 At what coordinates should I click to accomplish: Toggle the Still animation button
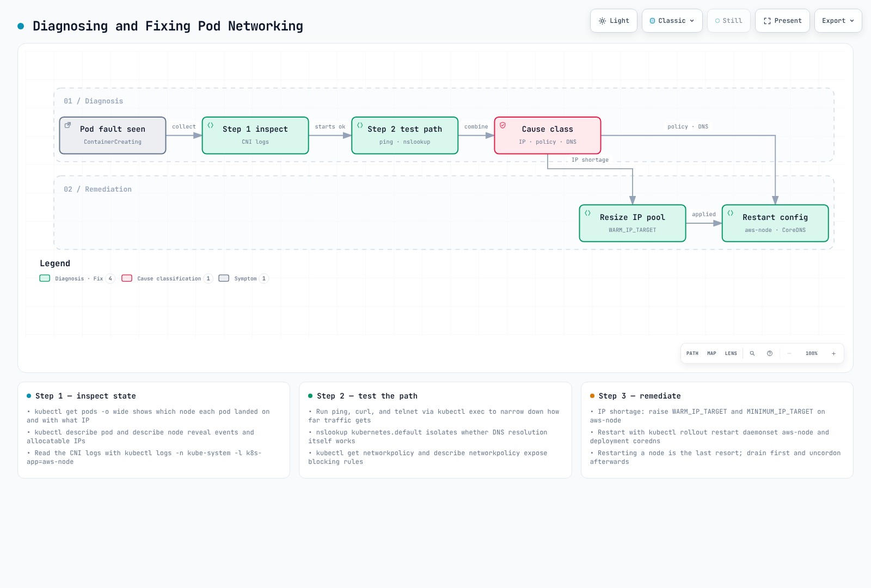click(729, 21)
